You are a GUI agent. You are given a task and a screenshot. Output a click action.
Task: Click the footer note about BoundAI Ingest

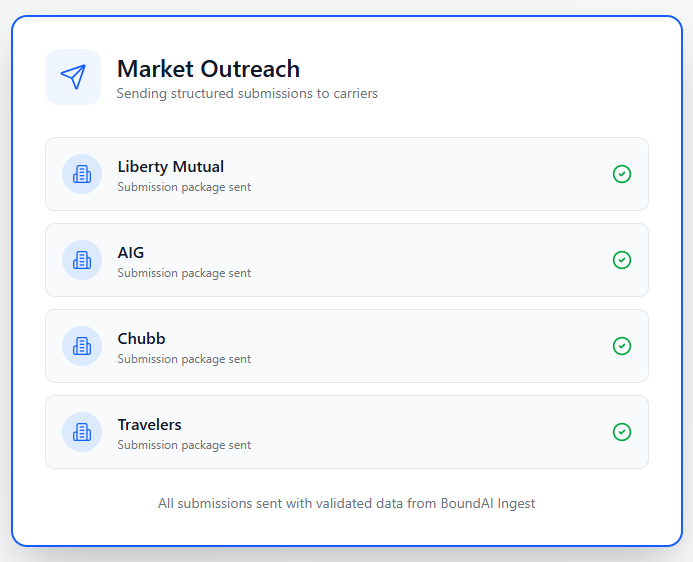pos(346,503)
